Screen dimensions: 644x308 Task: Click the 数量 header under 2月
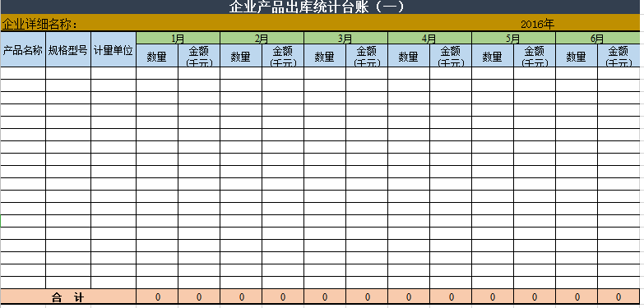click(x=241, y=56)
